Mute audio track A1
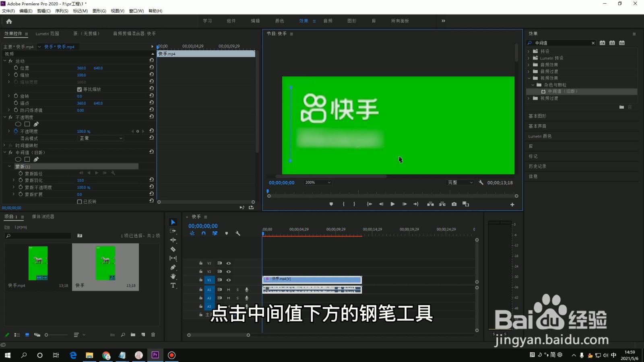644x362 pixels. 229,290
